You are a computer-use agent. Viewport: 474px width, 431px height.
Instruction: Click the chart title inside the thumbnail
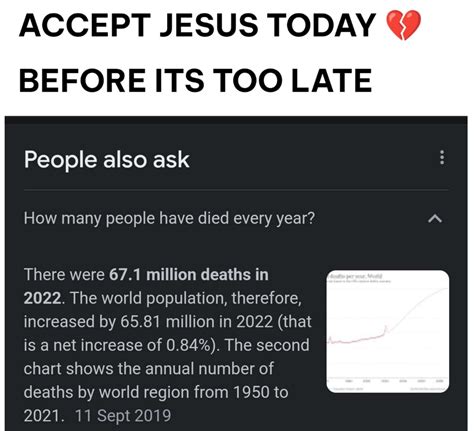point(356,276)
